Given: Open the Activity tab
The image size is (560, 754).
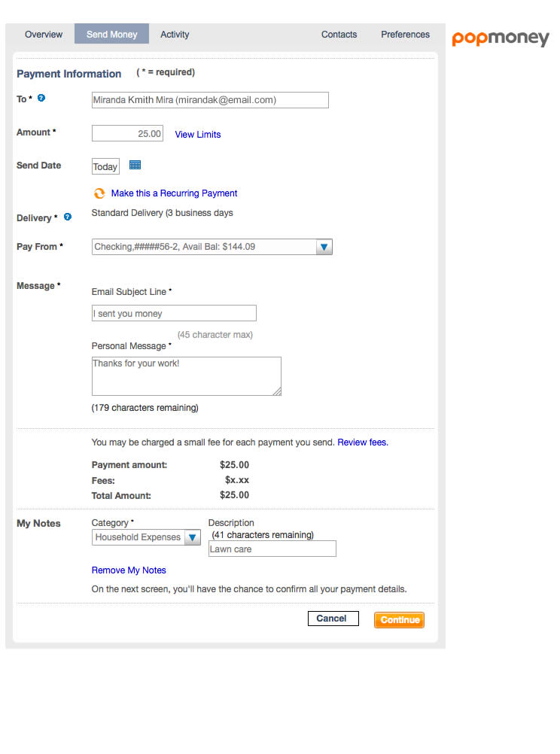Looking at the screenshot, I should click(x=174, y=34).
